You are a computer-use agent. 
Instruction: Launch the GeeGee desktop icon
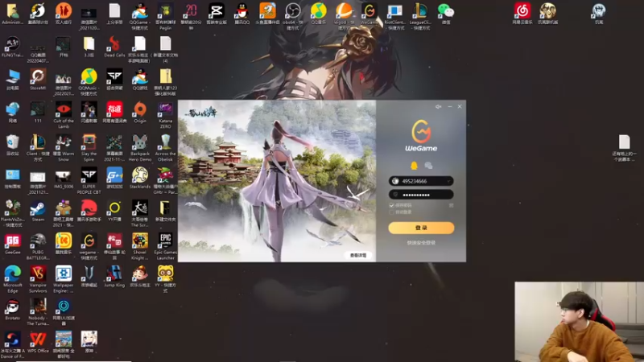coord(12,245)
